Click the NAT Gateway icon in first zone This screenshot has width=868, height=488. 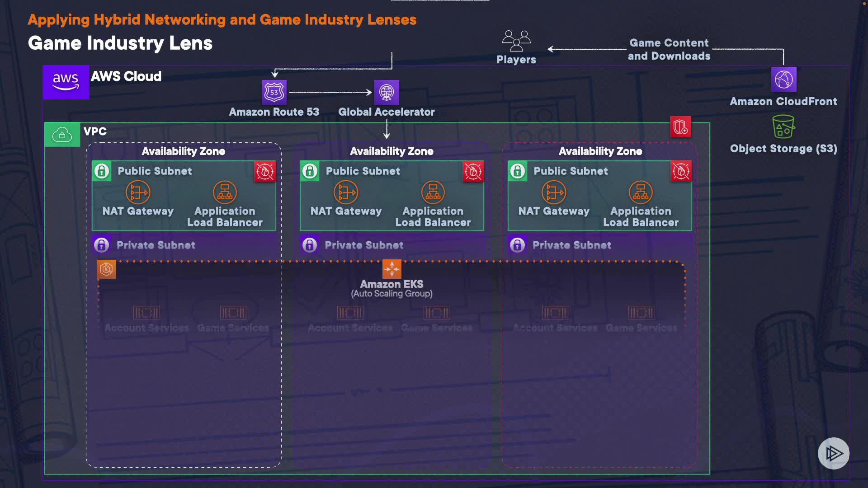pos(138,192)
